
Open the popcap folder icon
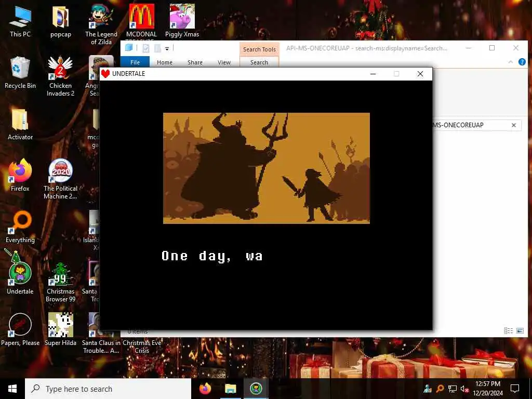coord(61,21)
